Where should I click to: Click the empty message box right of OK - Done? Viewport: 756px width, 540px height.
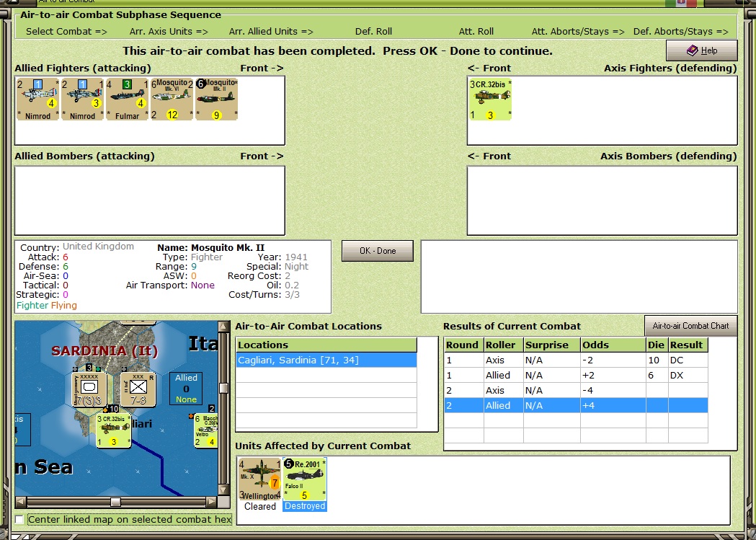[x=579, y=277]
